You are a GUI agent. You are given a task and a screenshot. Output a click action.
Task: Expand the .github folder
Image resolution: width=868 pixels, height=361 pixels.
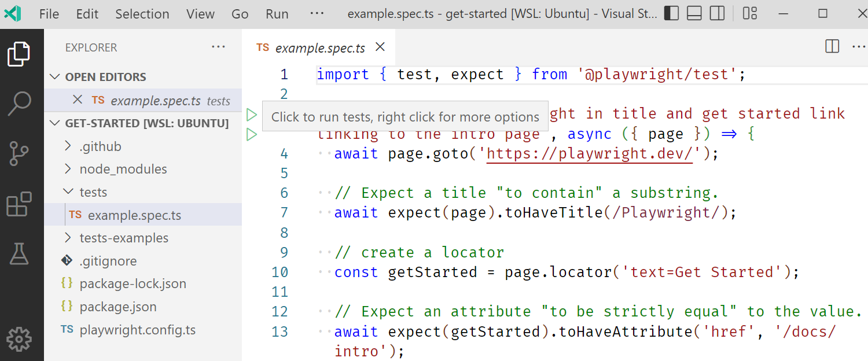[143, 146]
